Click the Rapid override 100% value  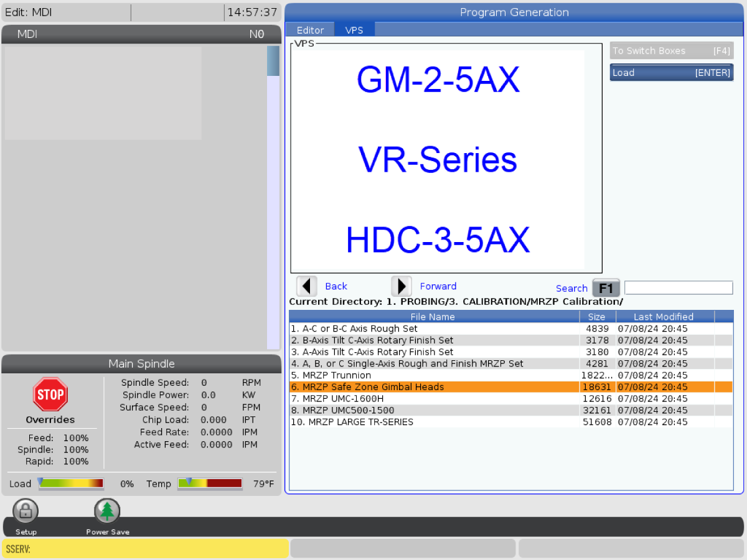click(76, 462)
